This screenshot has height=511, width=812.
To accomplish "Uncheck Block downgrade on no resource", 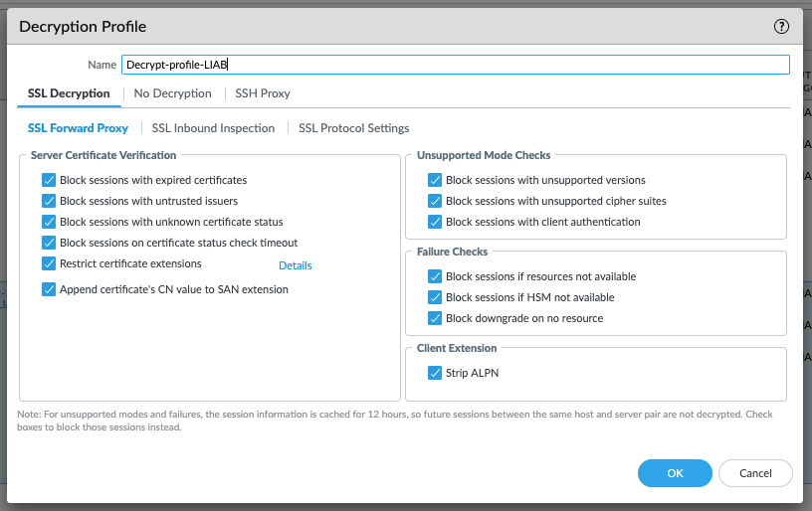I will coord(435,318).
